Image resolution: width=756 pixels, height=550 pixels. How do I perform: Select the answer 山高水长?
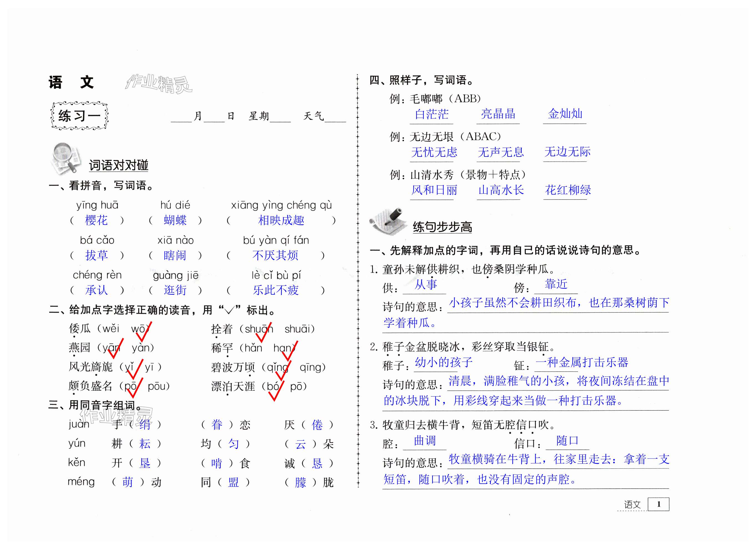tap(501, 190)
